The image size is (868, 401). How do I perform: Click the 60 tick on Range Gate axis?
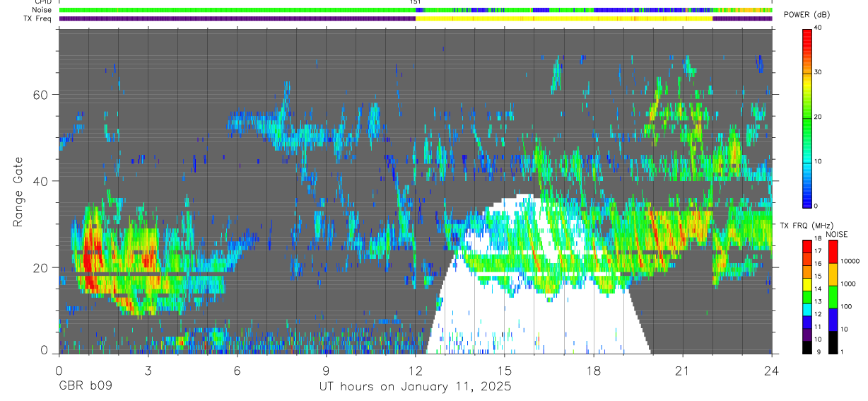[41, 95]
